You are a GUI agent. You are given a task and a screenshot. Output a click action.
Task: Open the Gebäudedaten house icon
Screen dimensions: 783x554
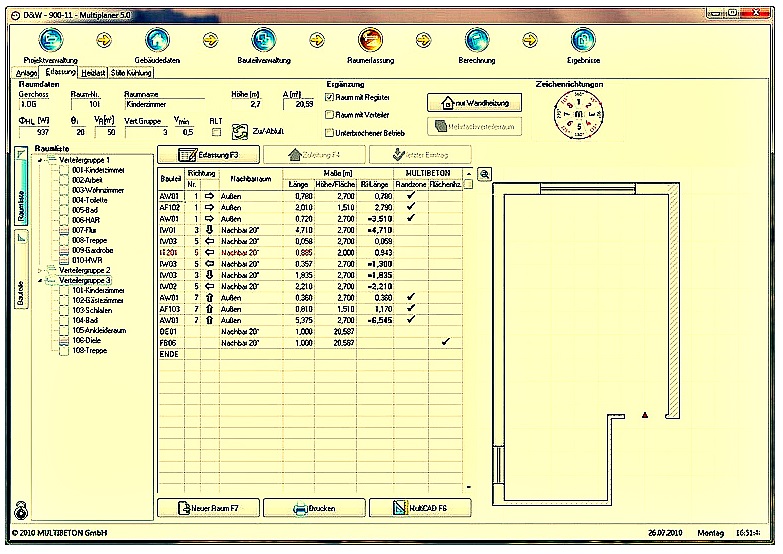pos(156,40)
